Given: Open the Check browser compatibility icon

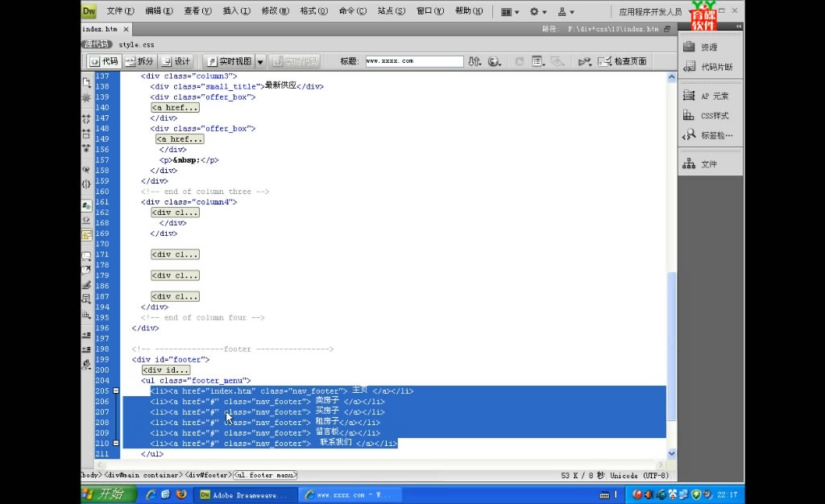Looking at the screenshot, I should click(585, 61).
